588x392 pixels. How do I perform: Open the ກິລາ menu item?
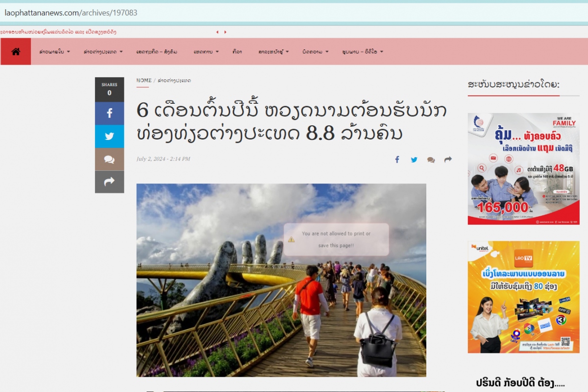238,52
